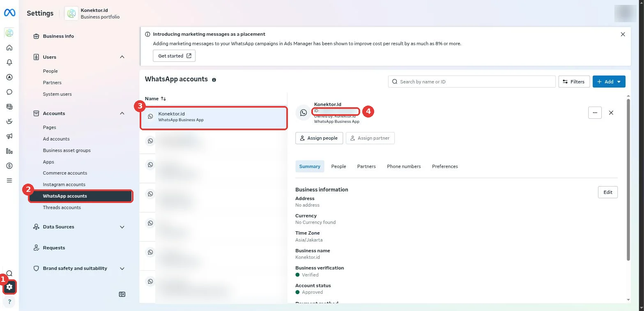644x311 pixels.
Task: Switch to the Phone numbers tab
Action: point(404,166)
